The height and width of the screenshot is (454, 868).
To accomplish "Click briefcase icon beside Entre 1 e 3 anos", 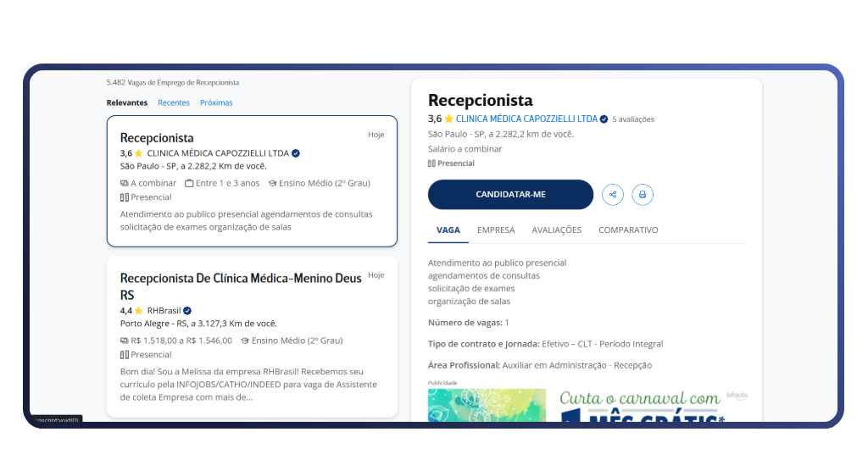I will click(x=189, y=183).
